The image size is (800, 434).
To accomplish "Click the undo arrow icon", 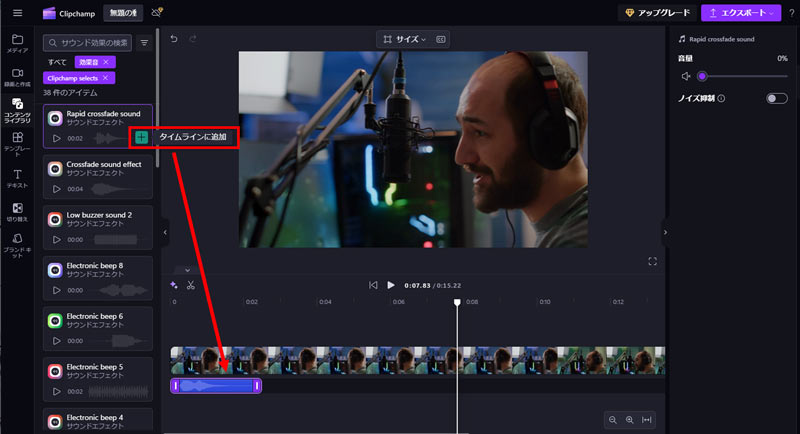I will pos(174,39).
